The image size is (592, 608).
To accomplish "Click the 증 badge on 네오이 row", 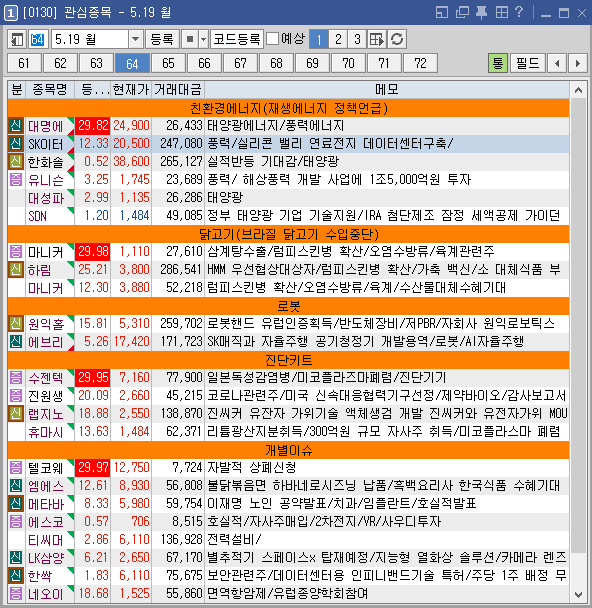I will click(x=16, y=593).
